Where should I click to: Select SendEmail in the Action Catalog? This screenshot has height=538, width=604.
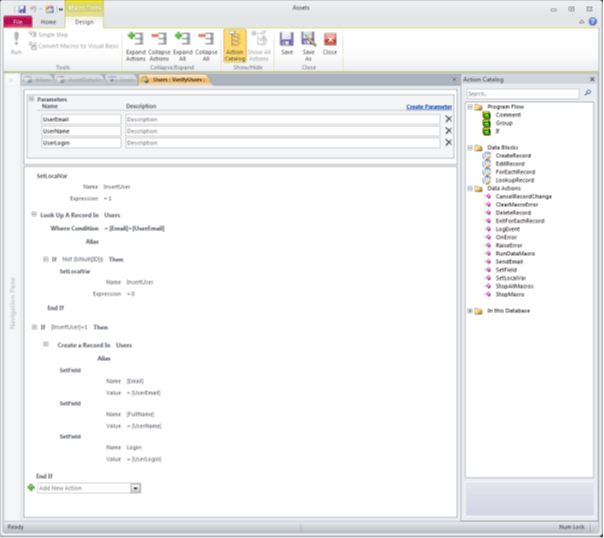point(510,261)
